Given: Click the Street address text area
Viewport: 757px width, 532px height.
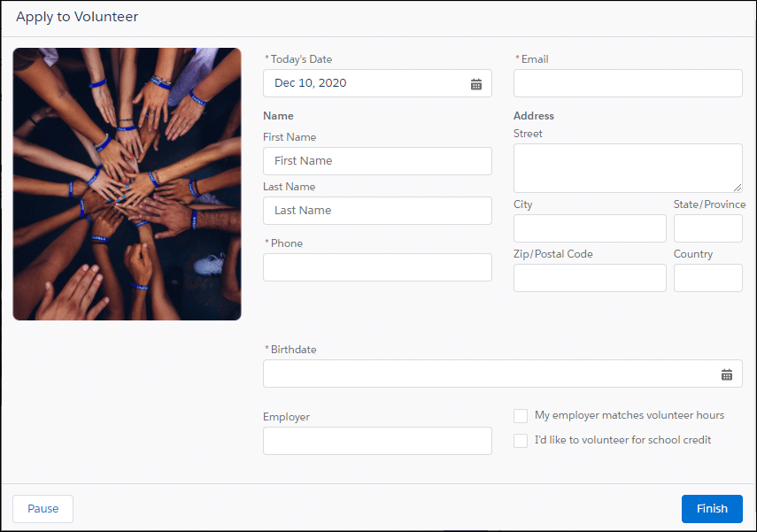Looking at the screenshot, I should coord(628,168).
